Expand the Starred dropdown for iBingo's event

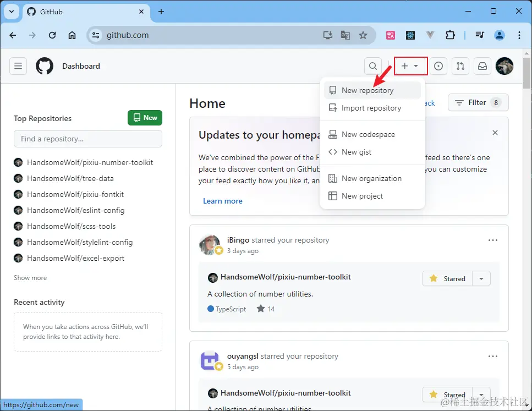481,278
